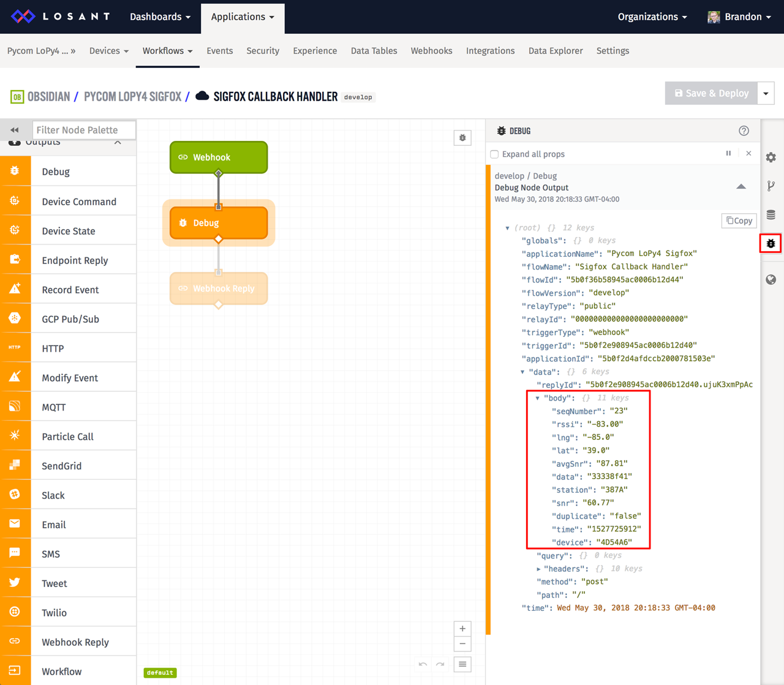The width and height of the screenshot is (784, 685).
Task: Select the Workflow node palette icon
Action: tap(15, 671)
